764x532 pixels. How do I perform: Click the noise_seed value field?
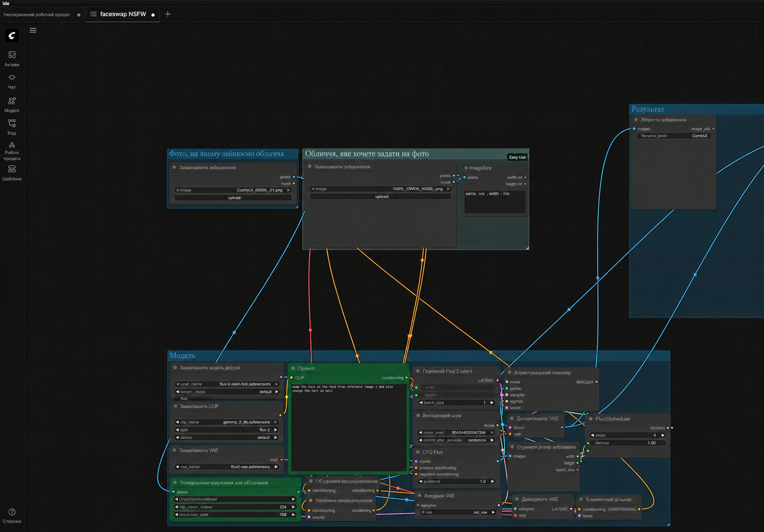tap(456, 433)
